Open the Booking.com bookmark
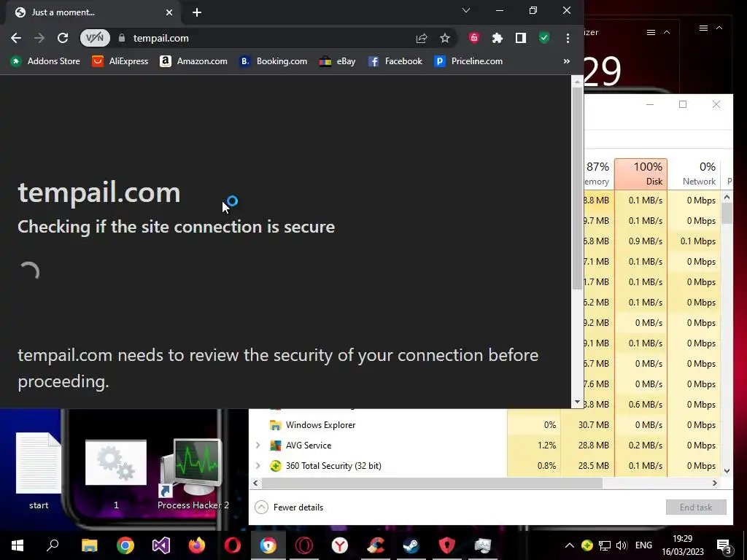This screenshot has height=560, width=747. (273, 61)
